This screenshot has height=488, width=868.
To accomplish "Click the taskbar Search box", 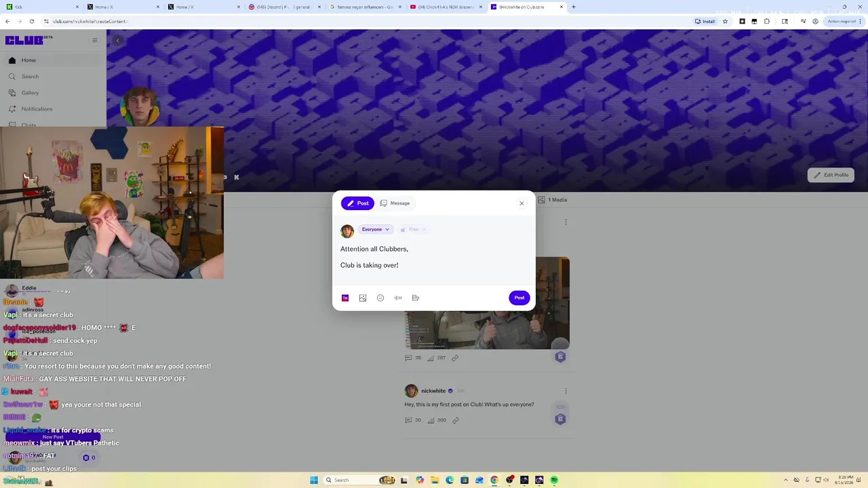I will 359,480.
